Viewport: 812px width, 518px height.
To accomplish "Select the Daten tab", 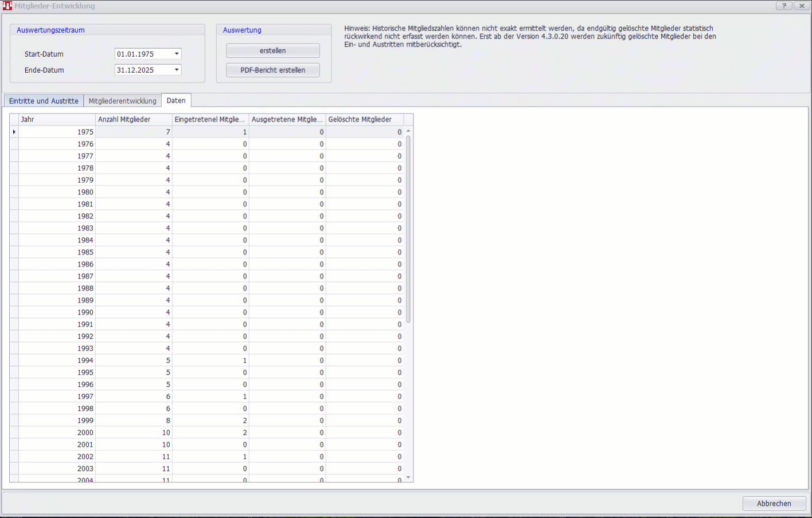I will pos(176,100).
